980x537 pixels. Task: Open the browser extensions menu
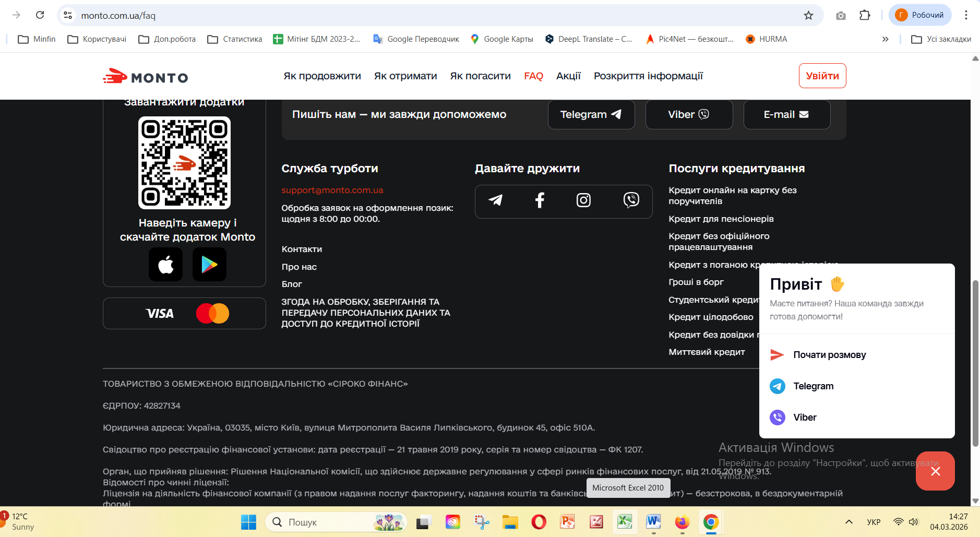(x=865, y=15)
